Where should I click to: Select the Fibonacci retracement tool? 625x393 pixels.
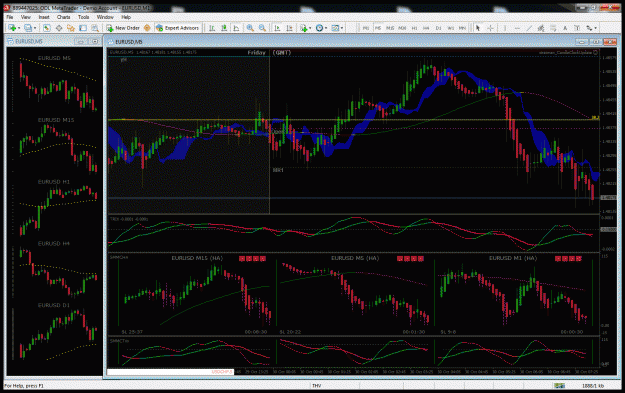(553, 28)
